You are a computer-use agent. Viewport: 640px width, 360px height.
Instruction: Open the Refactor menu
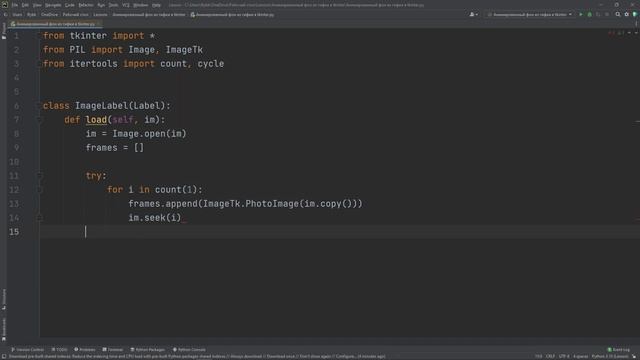pyautogui.click(x=86, y=5)
